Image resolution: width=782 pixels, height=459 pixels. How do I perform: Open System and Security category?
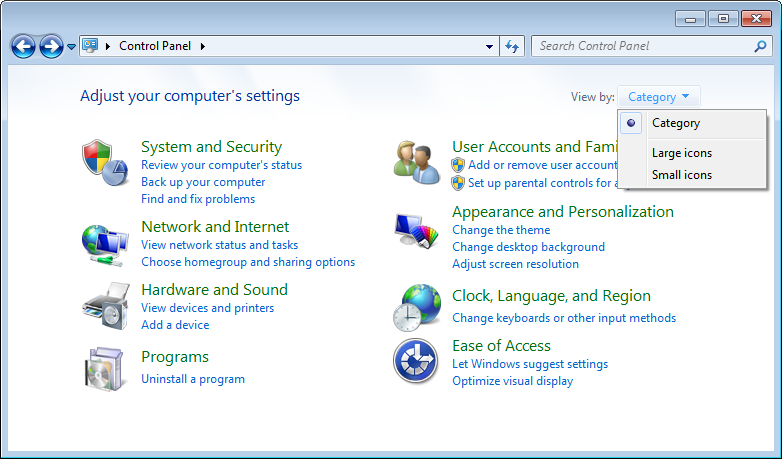pyautogui.click(x=211, y=147)
